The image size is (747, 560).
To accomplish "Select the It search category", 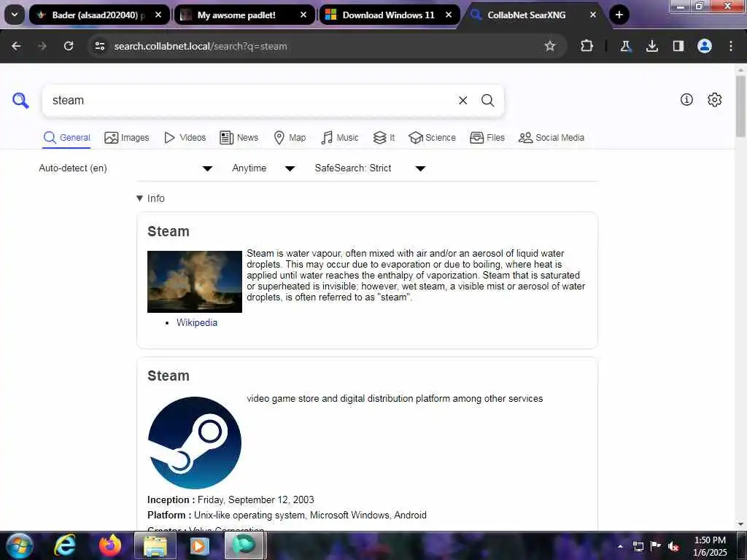I will pos(384,138).
